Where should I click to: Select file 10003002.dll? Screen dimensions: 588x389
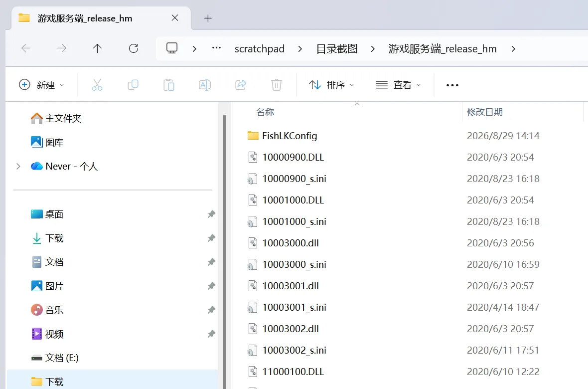click(x=283, y=329)
